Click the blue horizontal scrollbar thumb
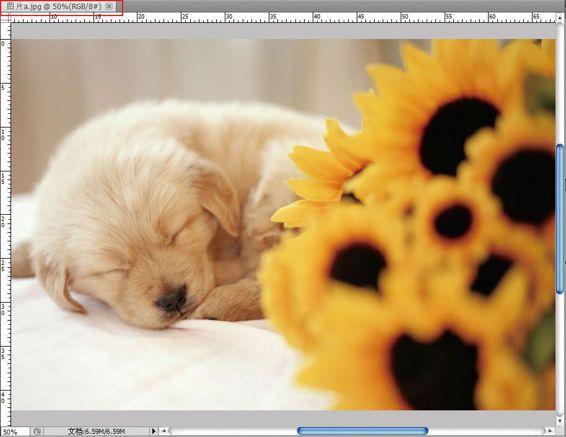Screen dimensions: 566x437 coord(362,431)
